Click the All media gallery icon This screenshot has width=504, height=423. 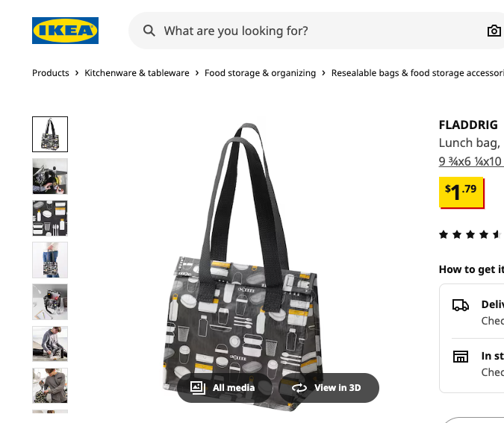[198, 388]
